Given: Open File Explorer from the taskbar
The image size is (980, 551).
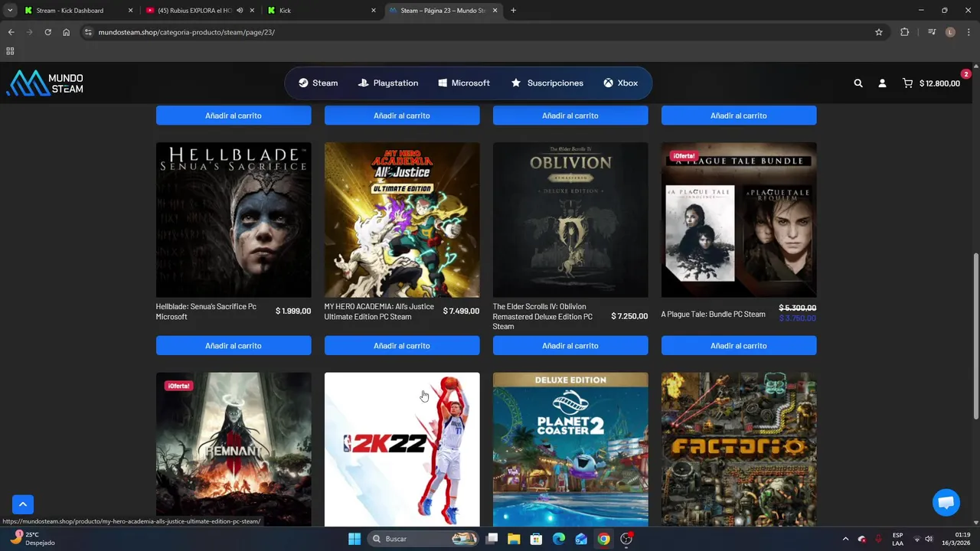Looking at the screenshot, I should (x=514, y=539).
